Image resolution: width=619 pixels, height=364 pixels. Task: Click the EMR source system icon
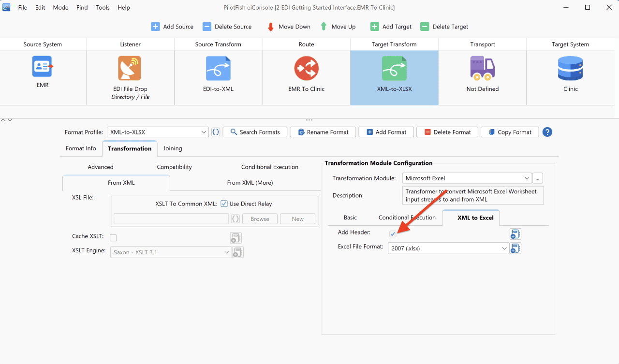(43, 67)
